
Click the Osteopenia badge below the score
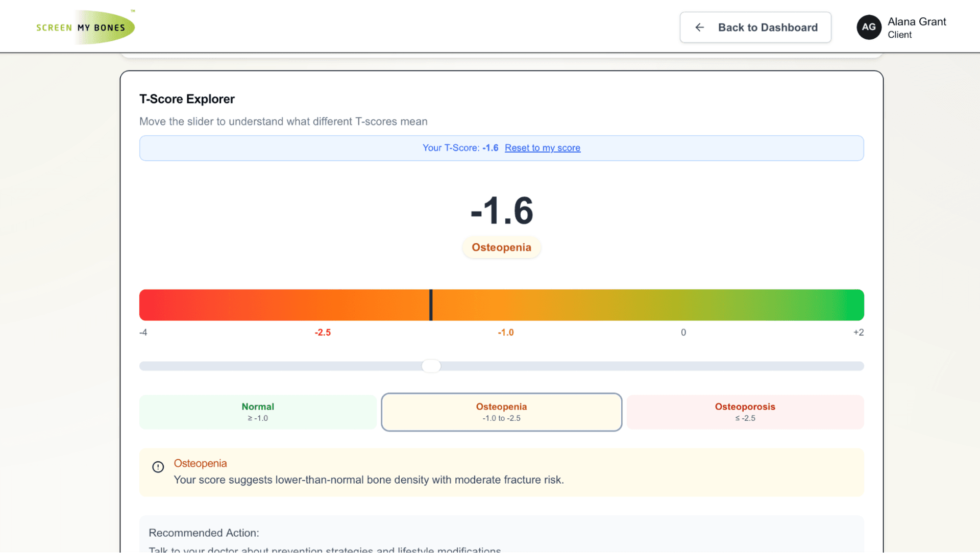501,247
